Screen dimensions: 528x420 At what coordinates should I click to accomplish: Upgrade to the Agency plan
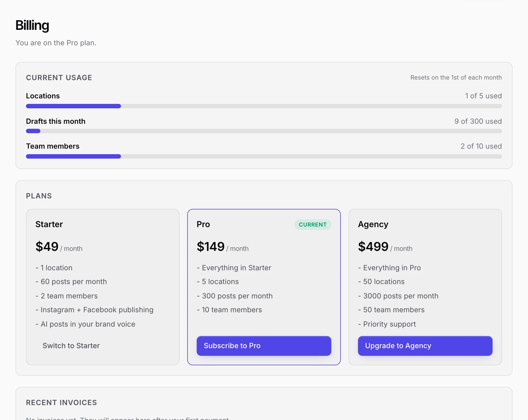coord(425,346)
